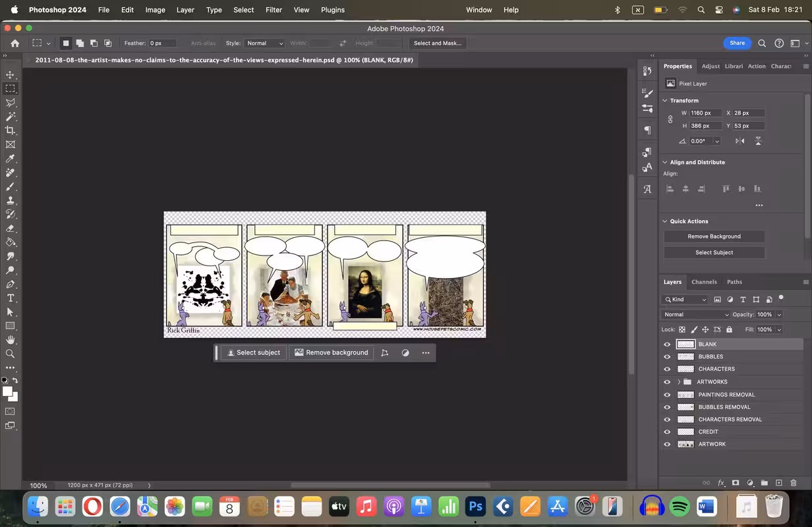Select the Polygonal Lasso tool
This screenshot has height=527, width=812.
(x=10, y=103)
